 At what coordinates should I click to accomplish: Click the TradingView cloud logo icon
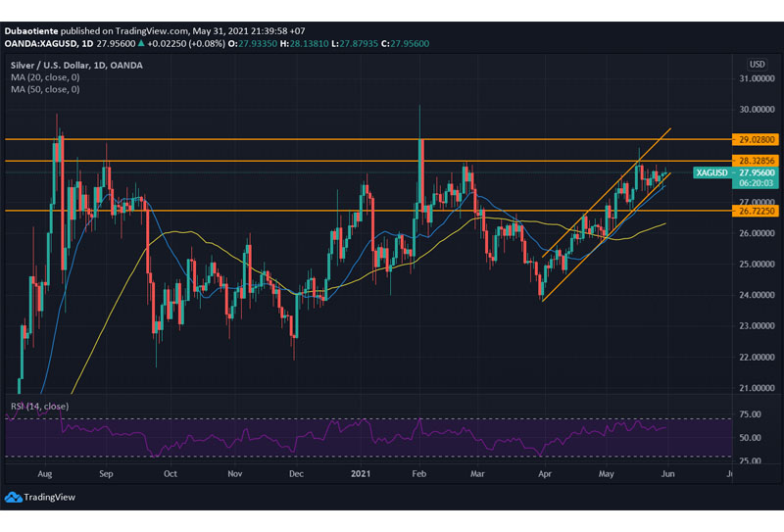tap(13, 497)
